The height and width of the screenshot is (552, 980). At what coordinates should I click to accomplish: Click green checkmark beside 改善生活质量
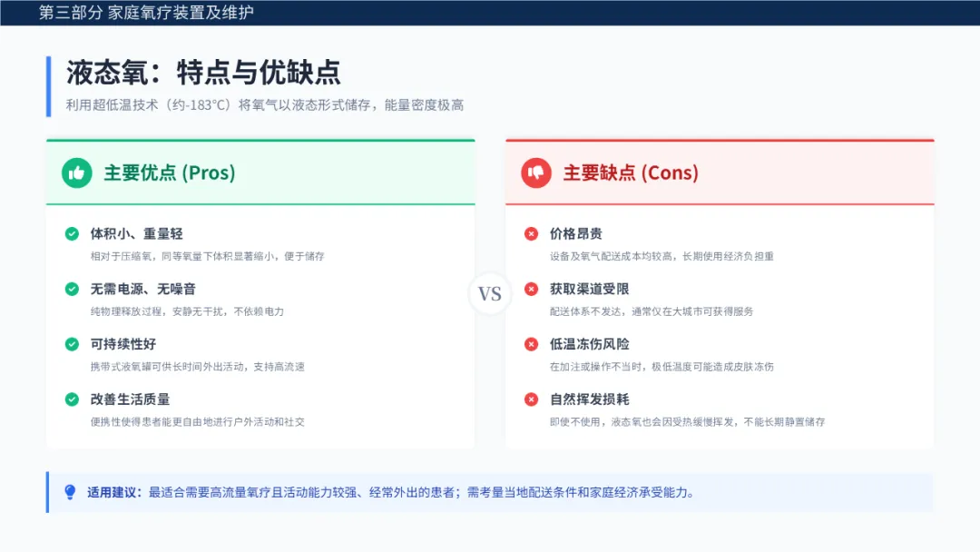tap(72, 399)
